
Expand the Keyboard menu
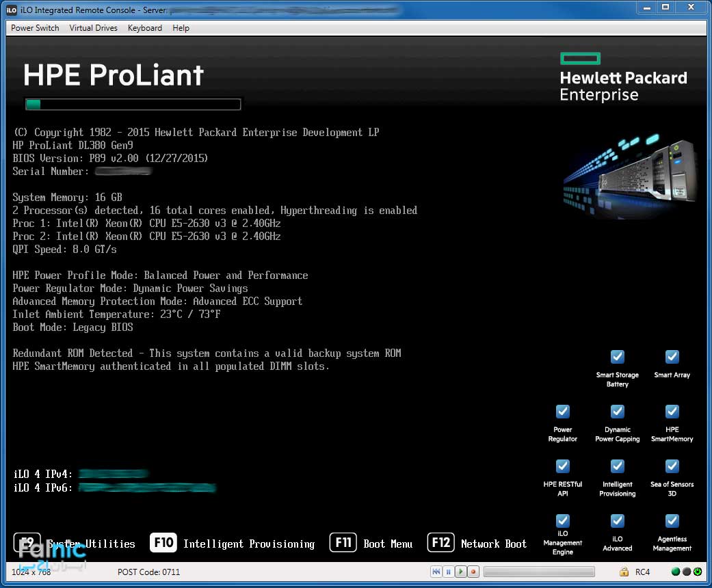pyautogui.click(x=145, y=28)
